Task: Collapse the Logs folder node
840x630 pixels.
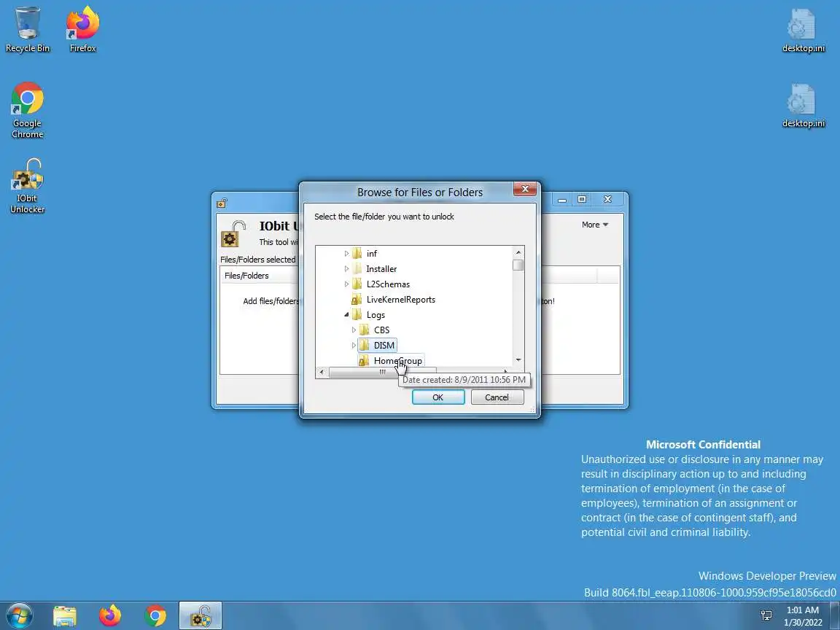Action: [x=346, y=314]
